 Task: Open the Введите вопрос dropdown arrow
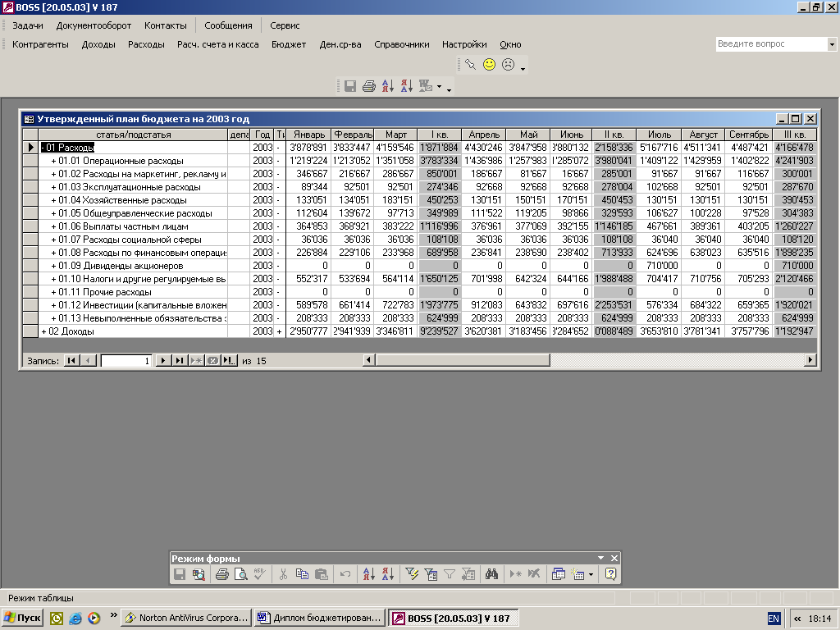[832, 44]
